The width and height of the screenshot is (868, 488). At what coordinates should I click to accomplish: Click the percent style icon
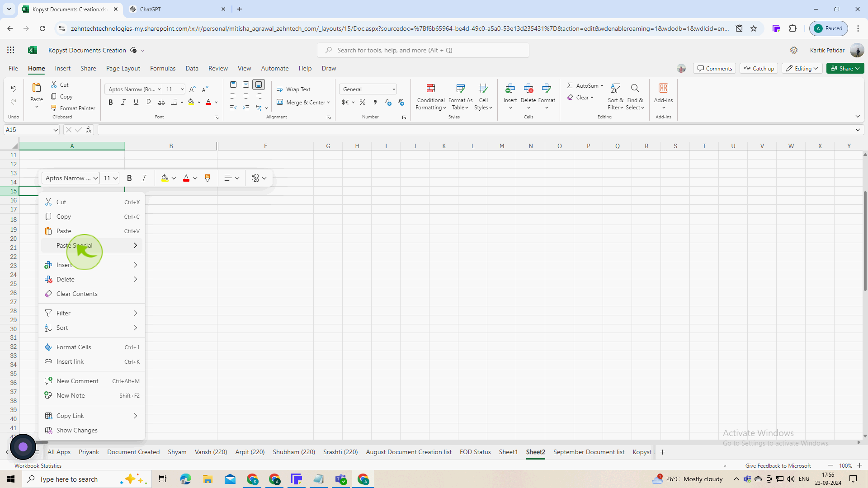click(363, 103)
